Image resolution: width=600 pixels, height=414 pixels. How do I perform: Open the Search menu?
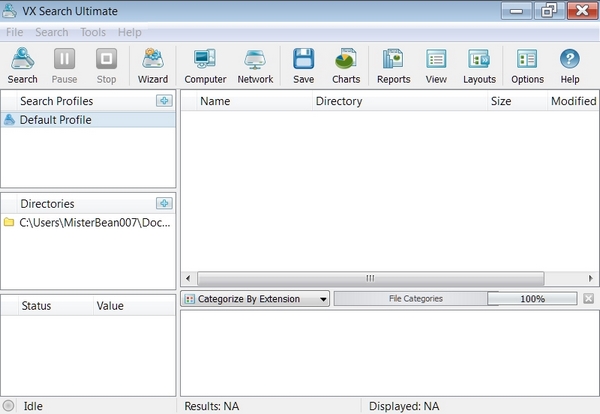point(52,32)
